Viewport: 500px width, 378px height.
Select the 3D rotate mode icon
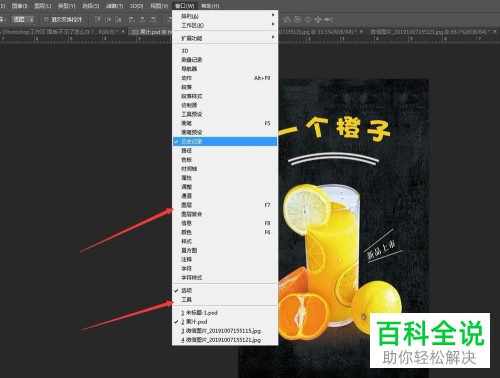[287, 20]
